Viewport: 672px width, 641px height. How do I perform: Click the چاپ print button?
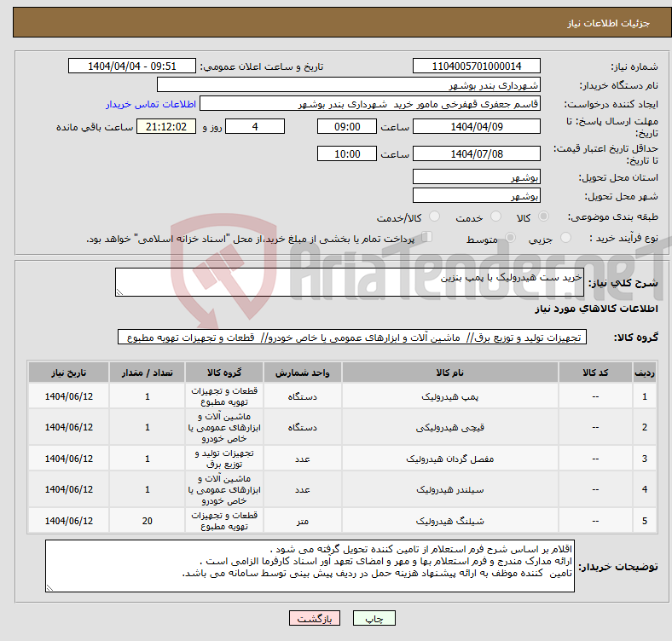(x=374, y=618)
